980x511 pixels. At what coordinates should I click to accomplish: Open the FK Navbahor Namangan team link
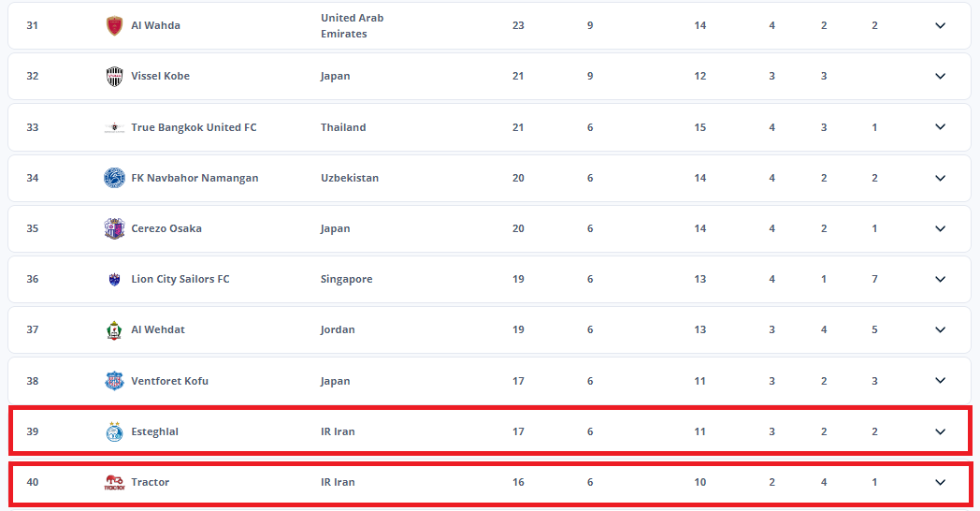pyautogui.click(x=195, y=178)
